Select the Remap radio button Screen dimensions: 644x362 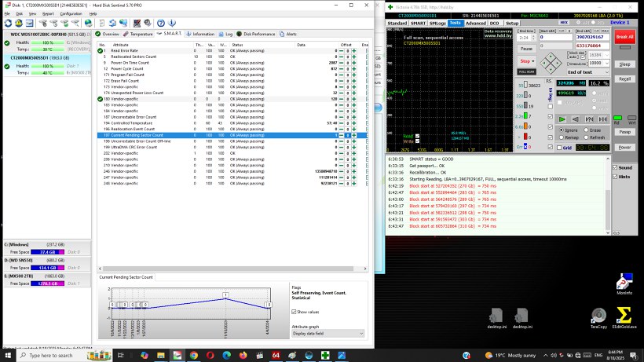tap(562, 137)
